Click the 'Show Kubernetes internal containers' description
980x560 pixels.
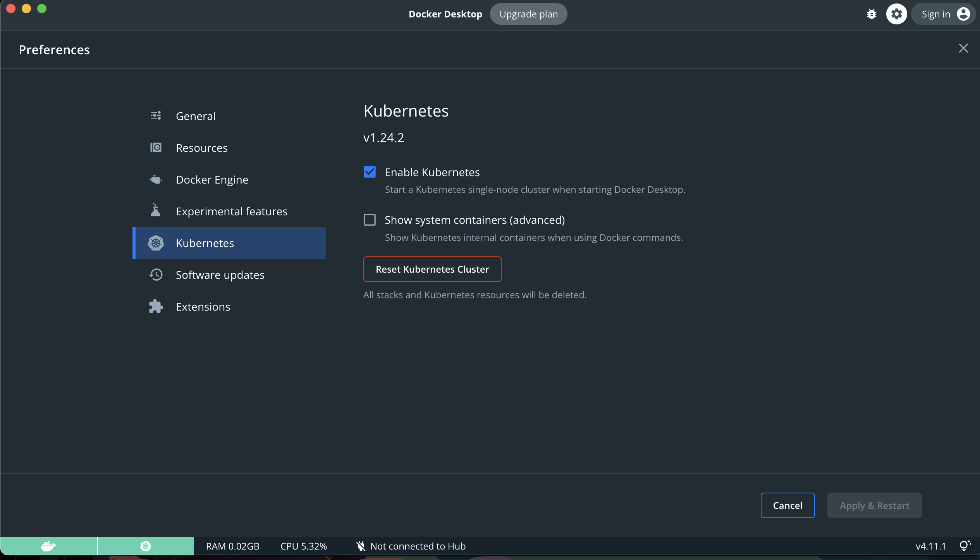[534, 237]
